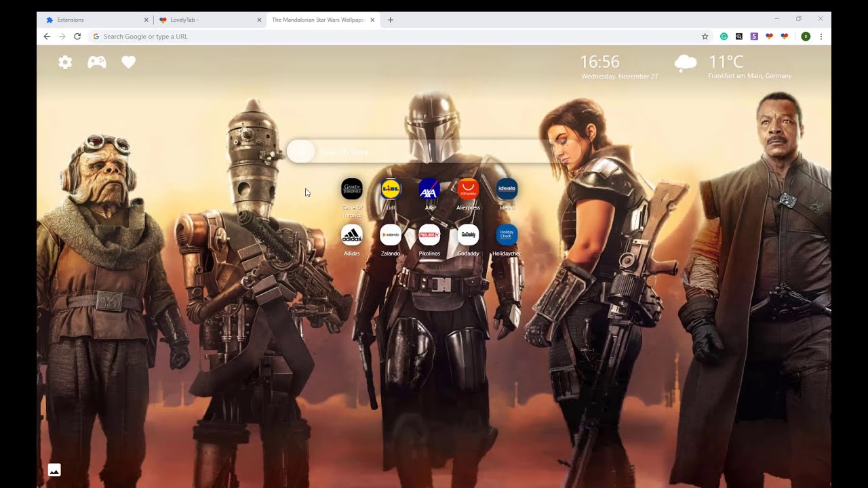Close the LovelyTab tab
This screenshot has width=868, height=488.
(x=259, y=20)
